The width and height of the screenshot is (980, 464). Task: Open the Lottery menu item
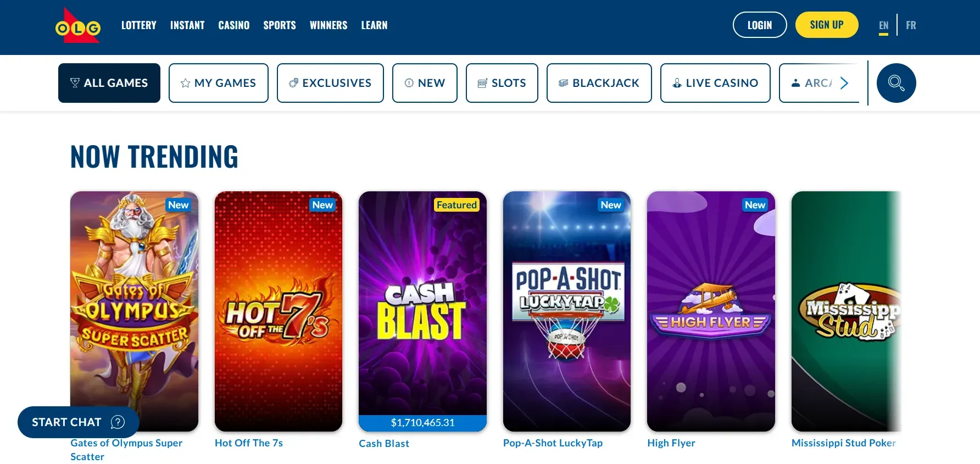[138, 25]
